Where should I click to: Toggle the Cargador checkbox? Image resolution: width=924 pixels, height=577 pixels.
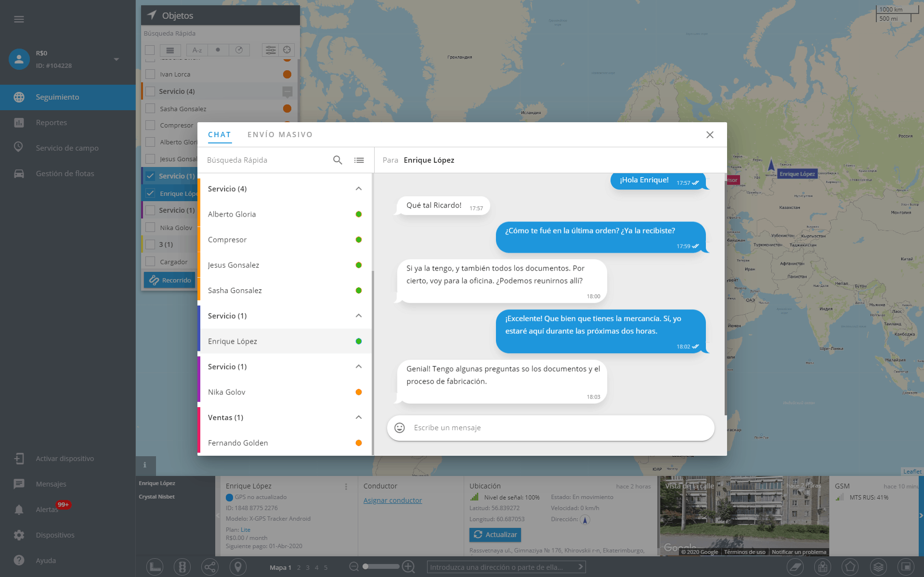(x=150, y=262)
